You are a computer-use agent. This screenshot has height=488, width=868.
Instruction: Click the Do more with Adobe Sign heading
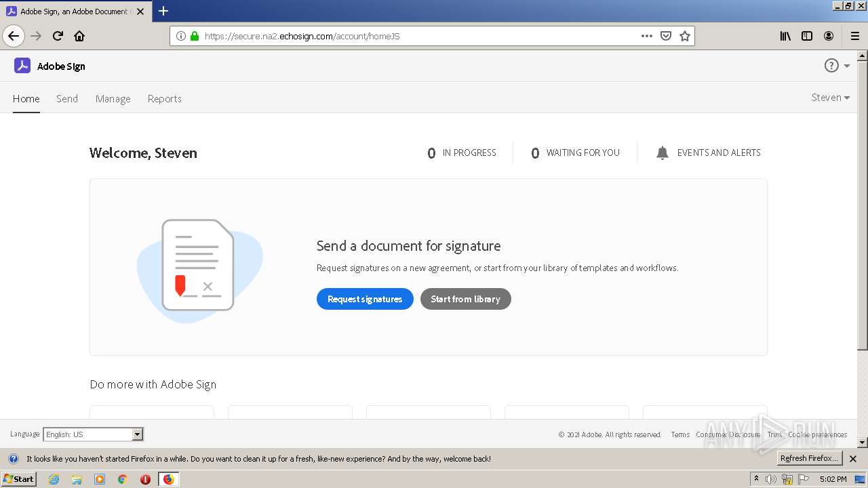[x=153, y=384]
